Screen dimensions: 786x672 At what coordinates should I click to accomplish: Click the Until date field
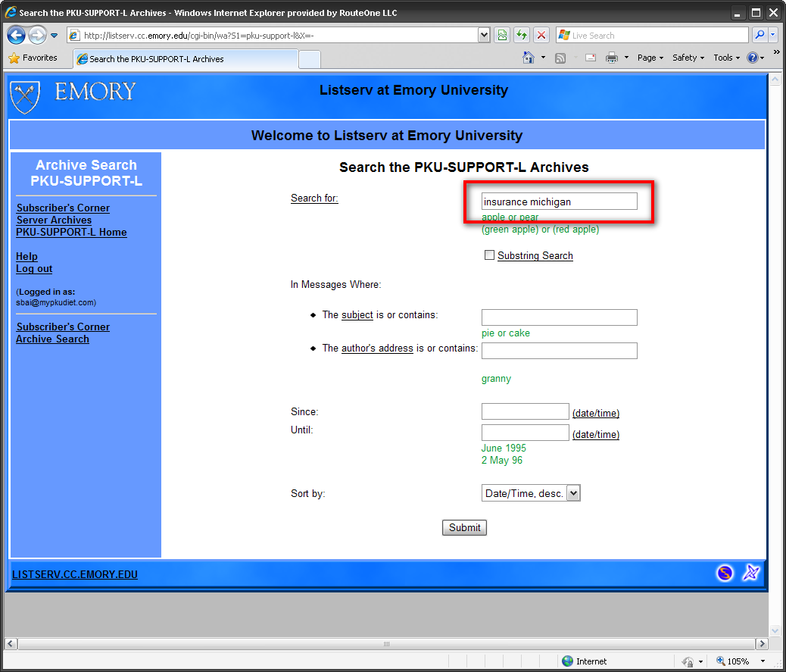[526, 433]
